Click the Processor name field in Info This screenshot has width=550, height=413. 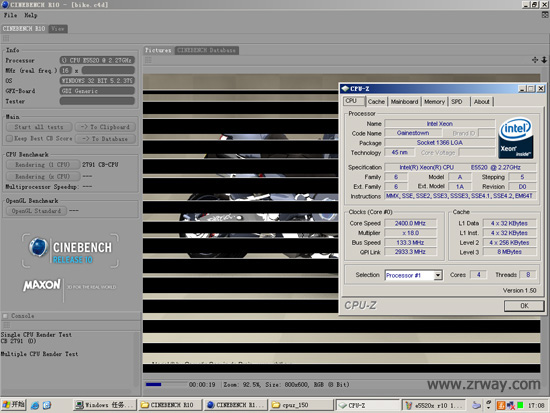tap(97, 60)
